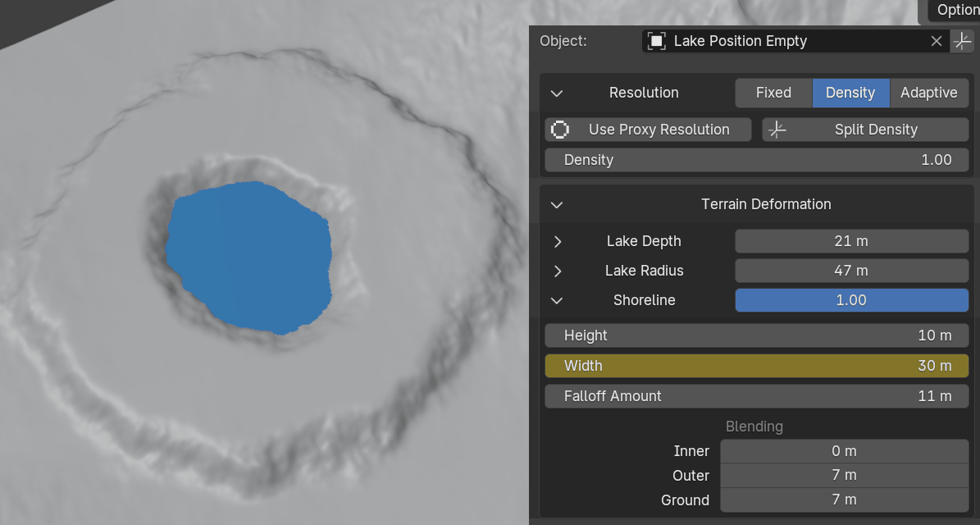
Task: Click the circle icon on Use Proxy Resolution
Action: tap(560, 130)
